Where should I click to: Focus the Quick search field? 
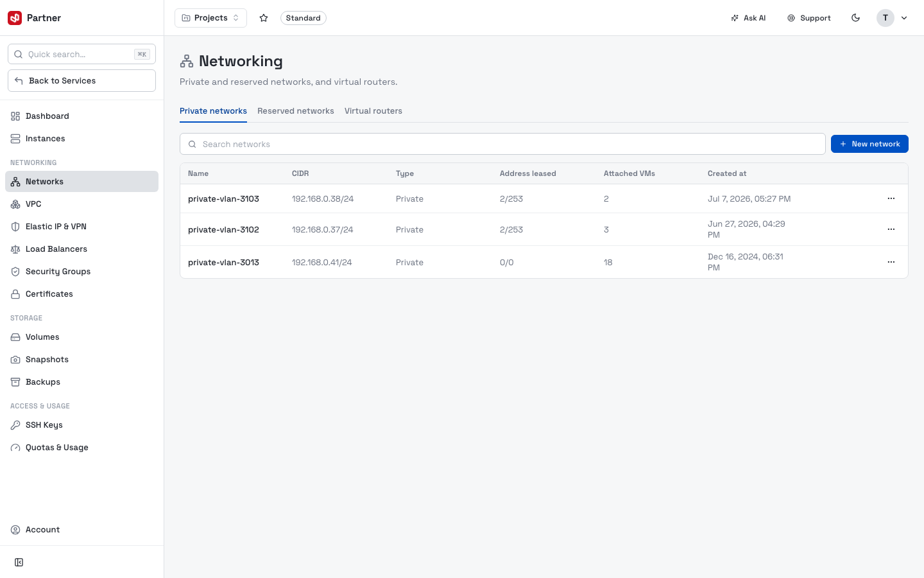[81, 54]
